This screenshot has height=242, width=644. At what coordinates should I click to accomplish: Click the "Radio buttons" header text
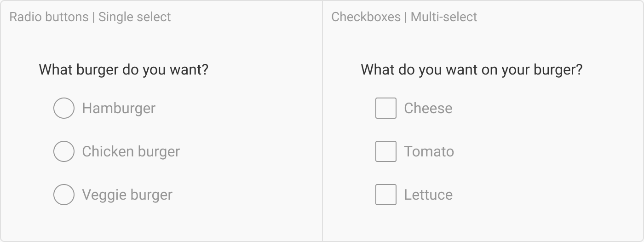(49, 17)
